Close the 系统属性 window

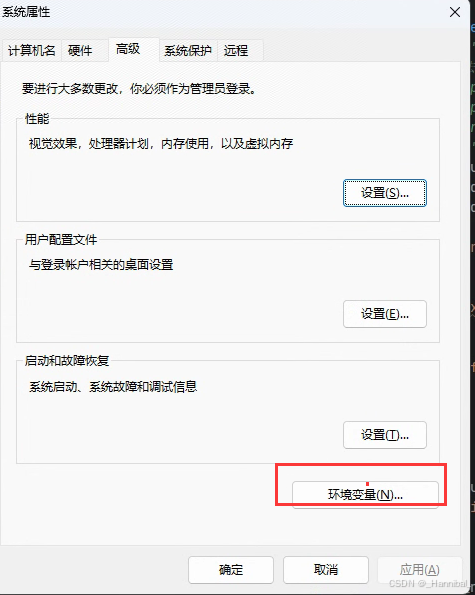coord(455,12)
